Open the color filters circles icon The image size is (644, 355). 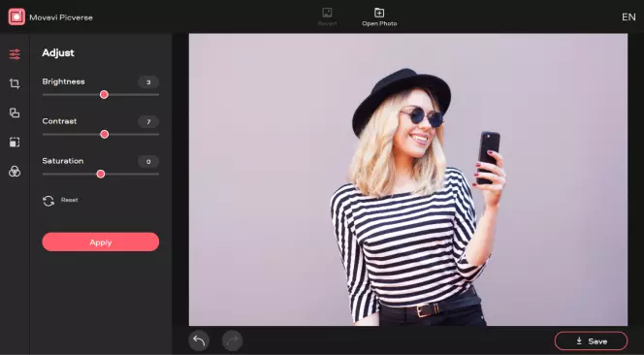pos(15,172)
